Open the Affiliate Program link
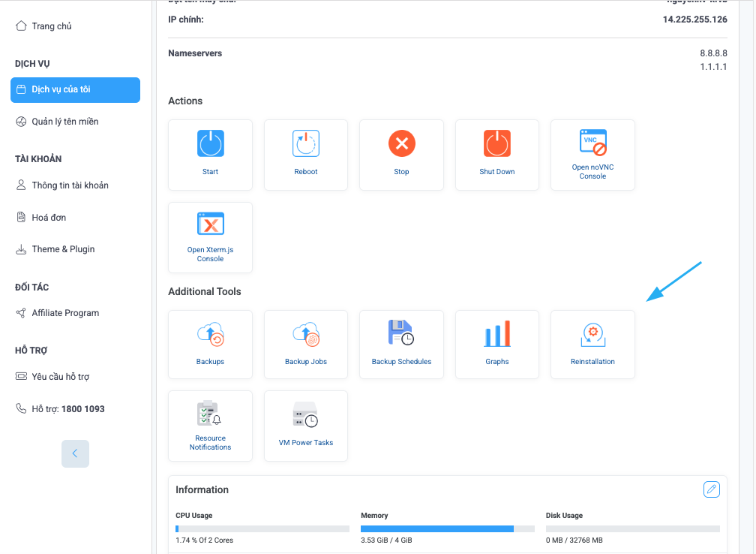 [x=65, y=312]
